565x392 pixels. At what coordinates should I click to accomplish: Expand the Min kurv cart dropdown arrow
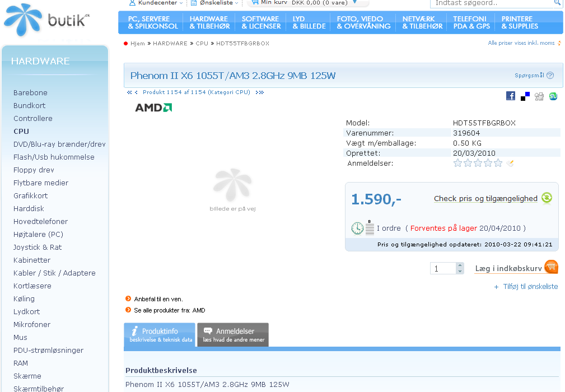tap(354, 2)
